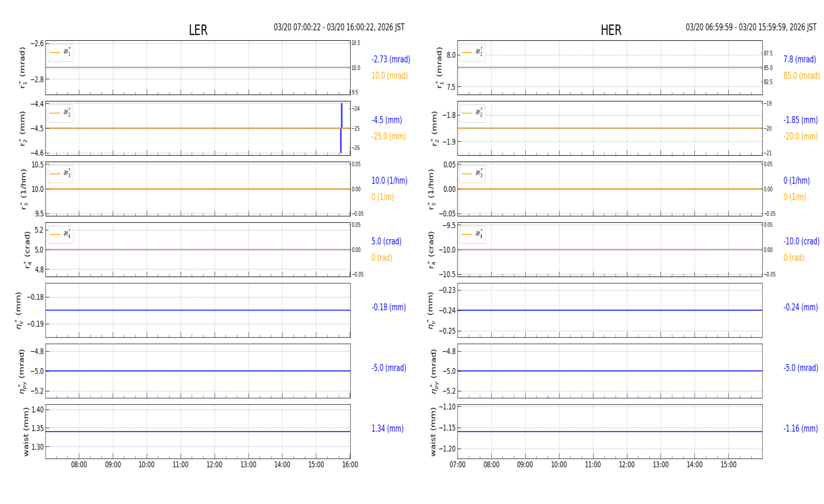
Task: Click the -1.10 tick on HER waist axis
Action: [x=447, y=407]
